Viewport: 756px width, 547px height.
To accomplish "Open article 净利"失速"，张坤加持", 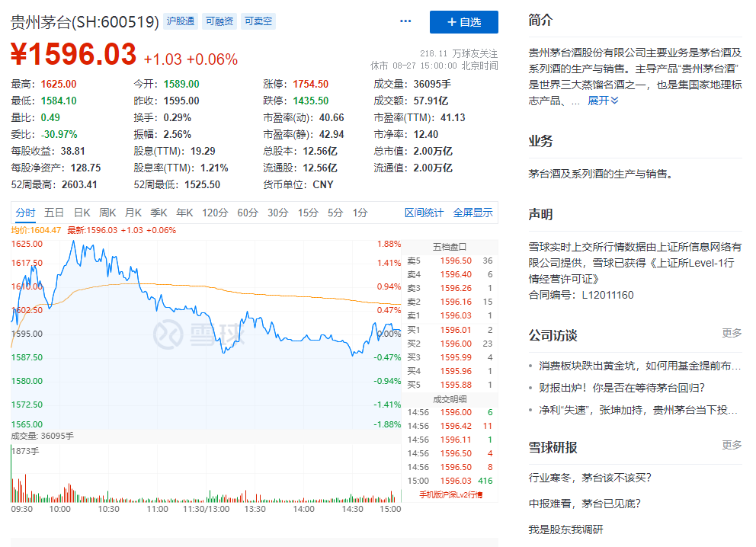I will 638,410.
